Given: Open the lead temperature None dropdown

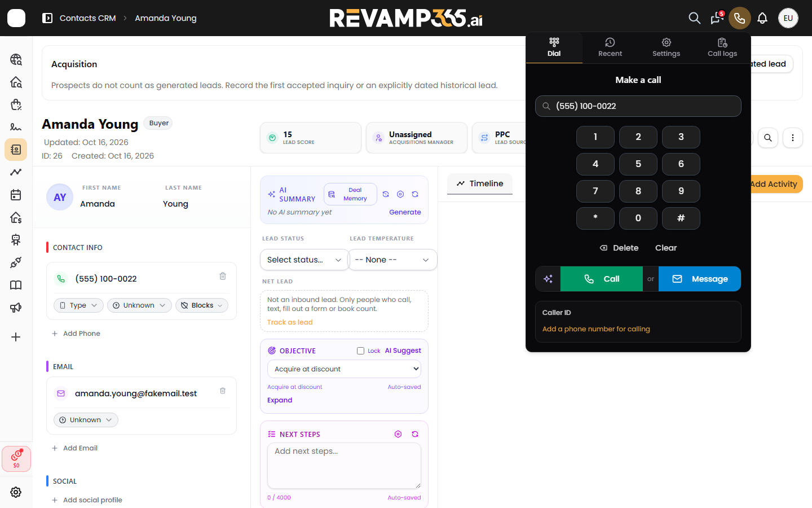Looking at the screenshot, I should coord(392,260).
